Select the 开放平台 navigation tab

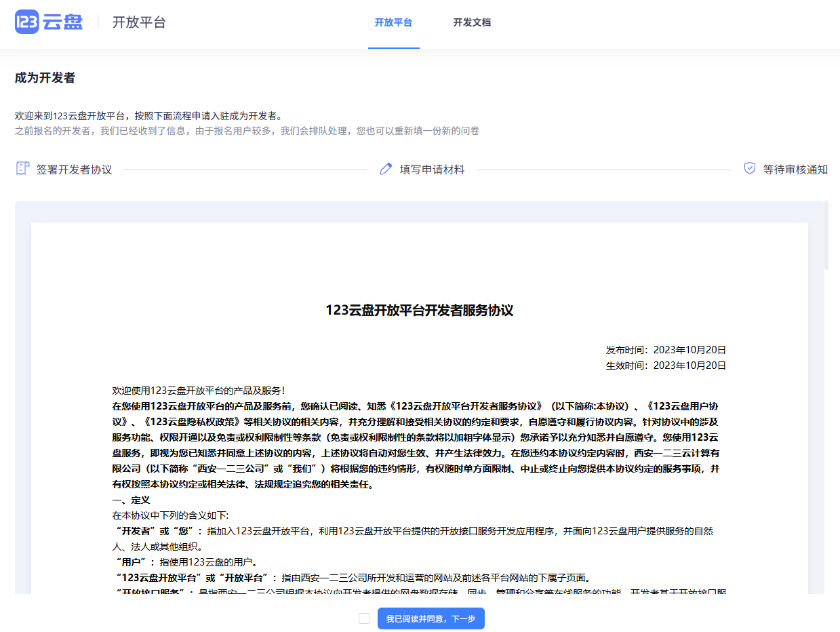pyautogui.click(x=394, y=22)
